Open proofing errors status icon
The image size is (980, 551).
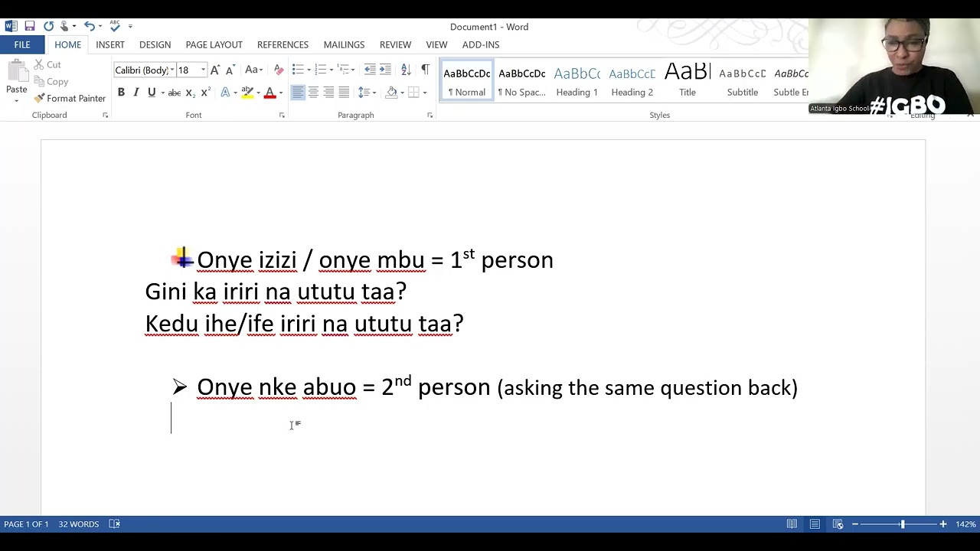coord(114,524)
